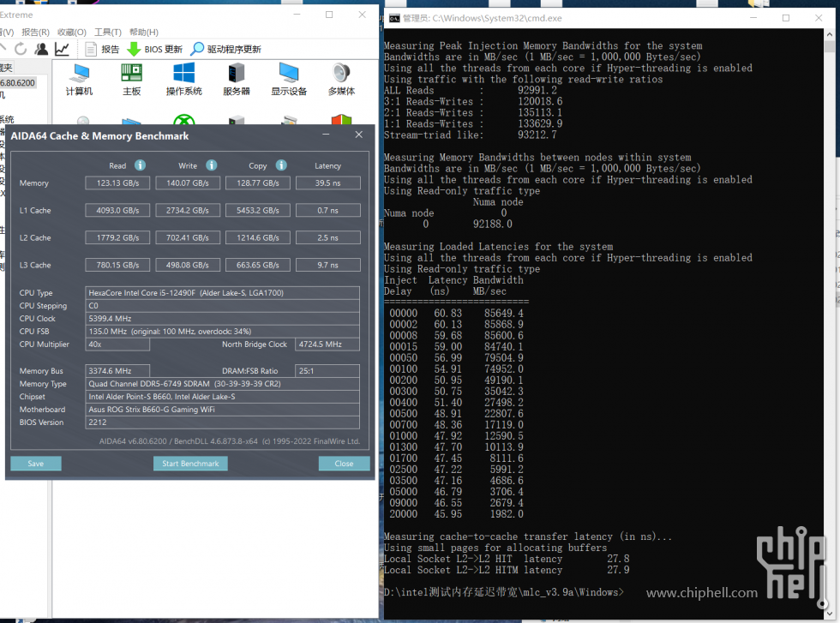
Task: Click the Save button in benchmark dialog
Action: (x=36, y=464)
